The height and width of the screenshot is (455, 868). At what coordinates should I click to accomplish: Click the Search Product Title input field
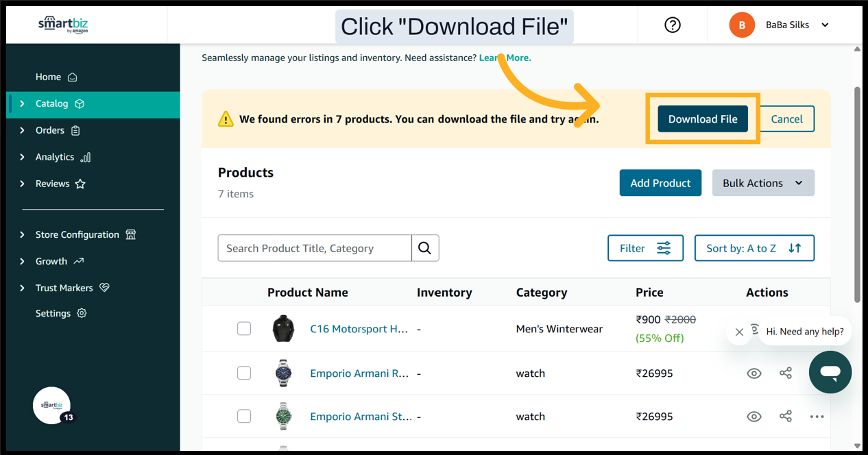(x=315, y=248)
